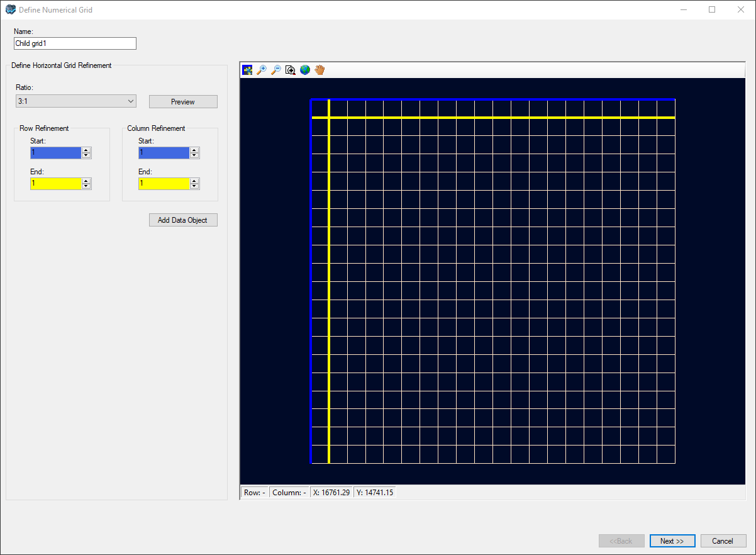Screen dimensions: 756x555
Task: Click the Row status bar indicator
Action: pos(253,491)
